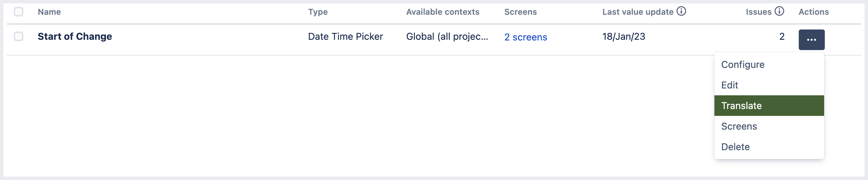The width and height of the screenshot is (868, 180).
Task: Toggle the select-all checkbox in header
Action: pos(19,12)
